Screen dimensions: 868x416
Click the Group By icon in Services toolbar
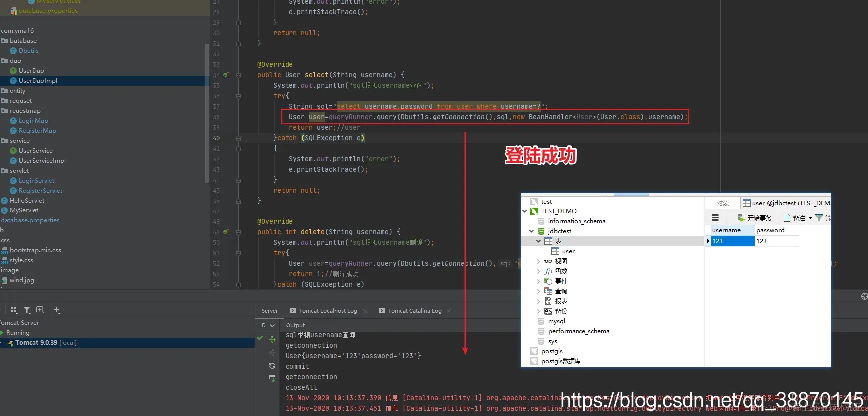(x=14, y=310)
